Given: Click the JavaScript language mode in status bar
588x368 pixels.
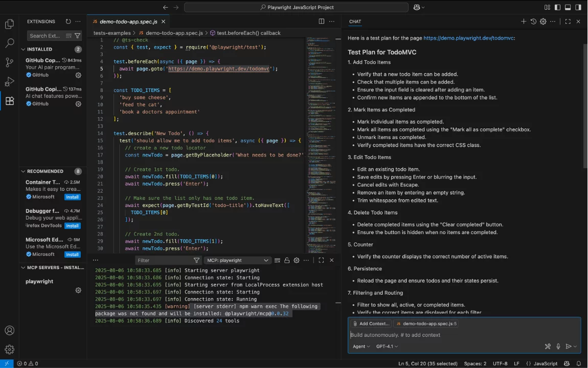Looking at the screenshot, I should 545,363.
